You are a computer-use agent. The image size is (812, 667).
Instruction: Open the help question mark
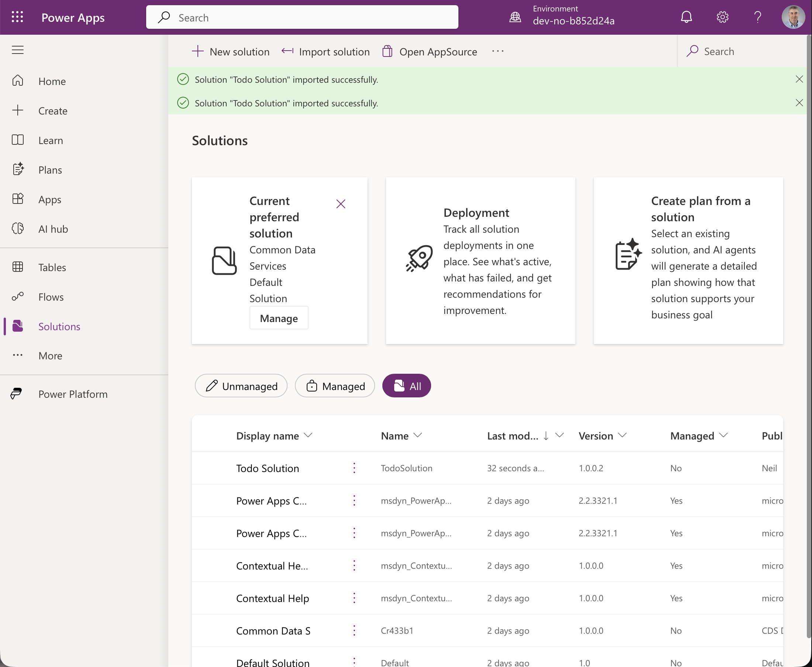coord(757,17)
